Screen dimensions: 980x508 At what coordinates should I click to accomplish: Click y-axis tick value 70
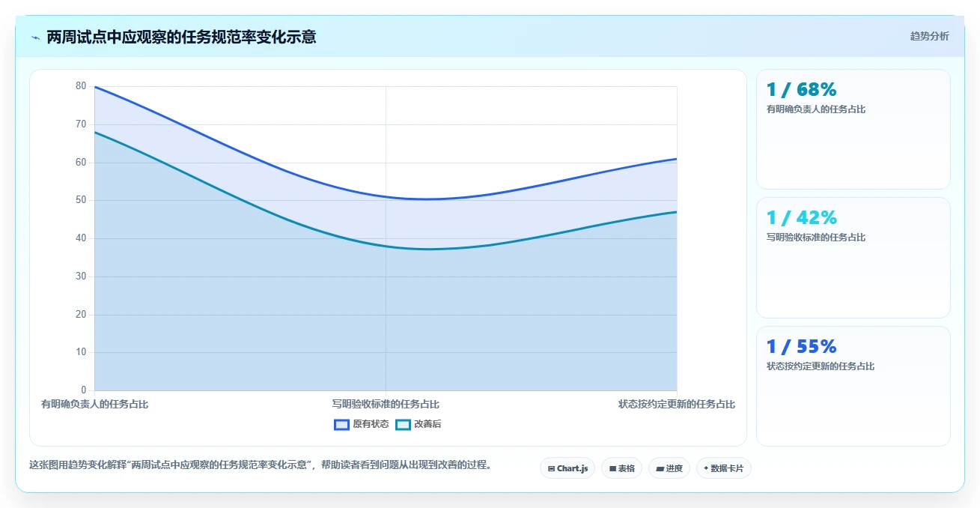pos(81,124)
